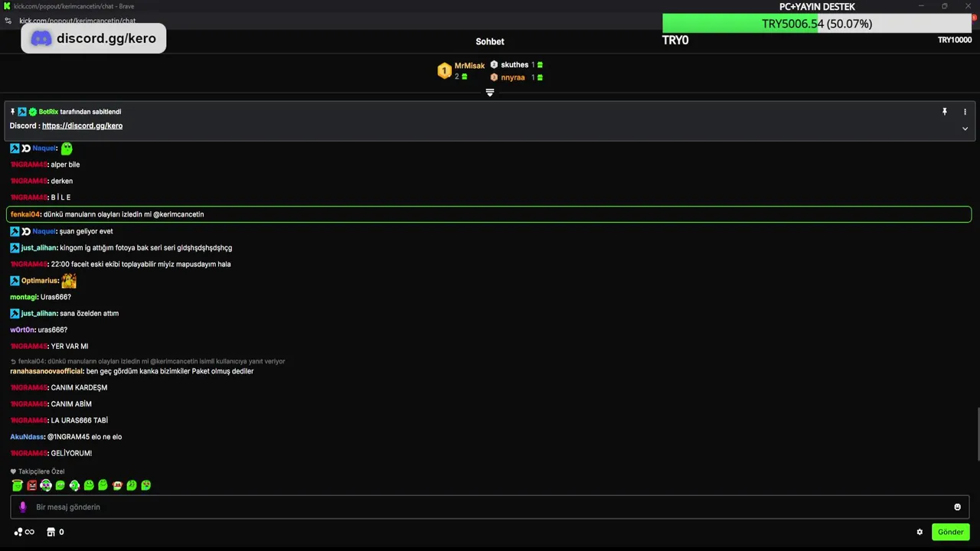Click the moderator badge beside Optimarius
This screenshot has height=551, width=980.
15,281
